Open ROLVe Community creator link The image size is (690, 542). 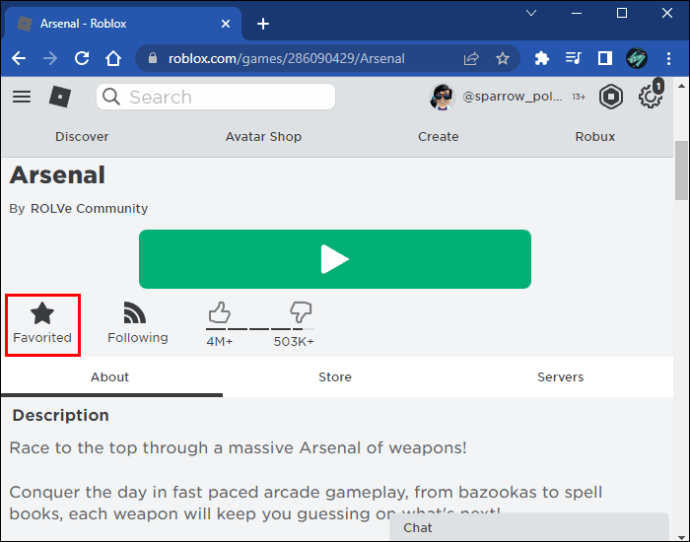click(89, 209)
